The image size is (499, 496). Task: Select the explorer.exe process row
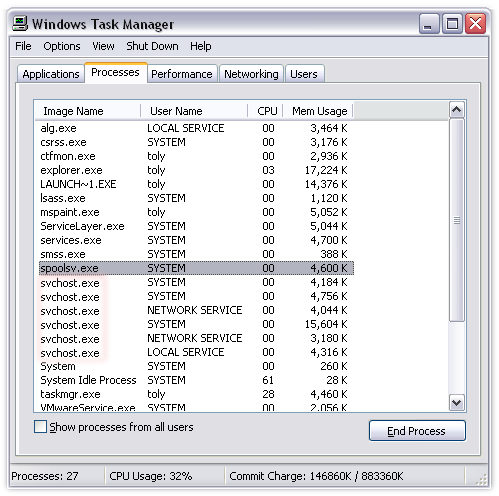point(196,170)
